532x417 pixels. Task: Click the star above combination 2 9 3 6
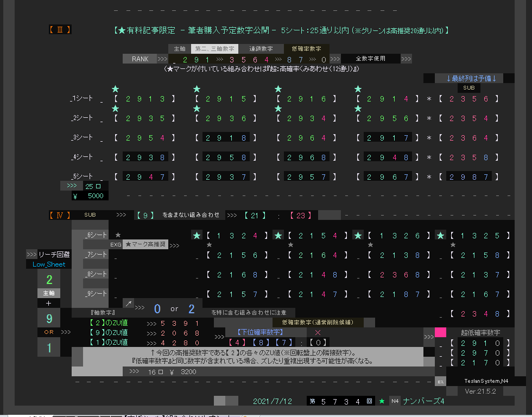tap(197, 109)
